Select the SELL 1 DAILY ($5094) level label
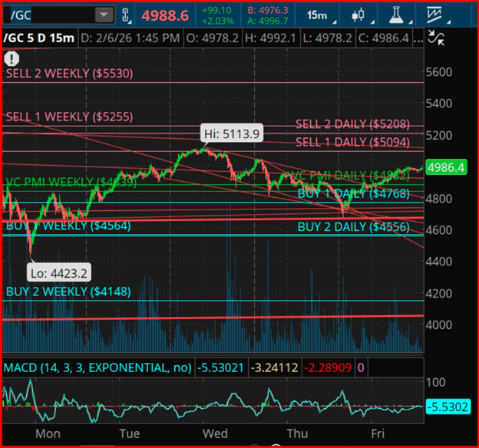 tap(352, 142)
